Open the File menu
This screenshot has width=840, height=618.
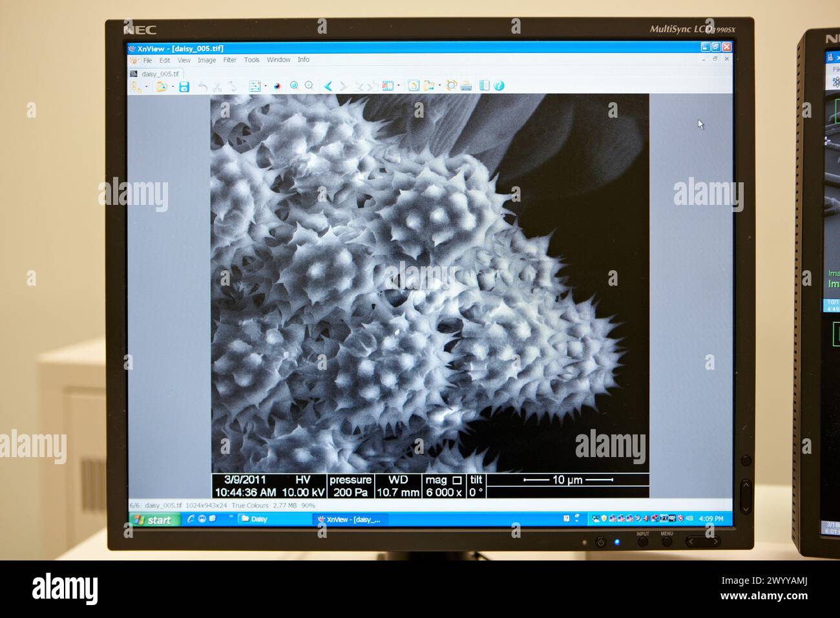coord(147,60)
